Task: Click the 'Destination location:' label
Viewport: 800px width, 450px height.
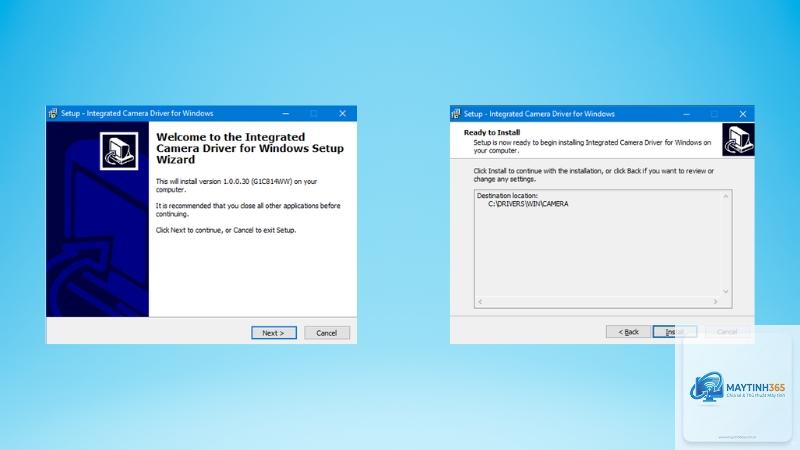Action: [x=507, y=195]
